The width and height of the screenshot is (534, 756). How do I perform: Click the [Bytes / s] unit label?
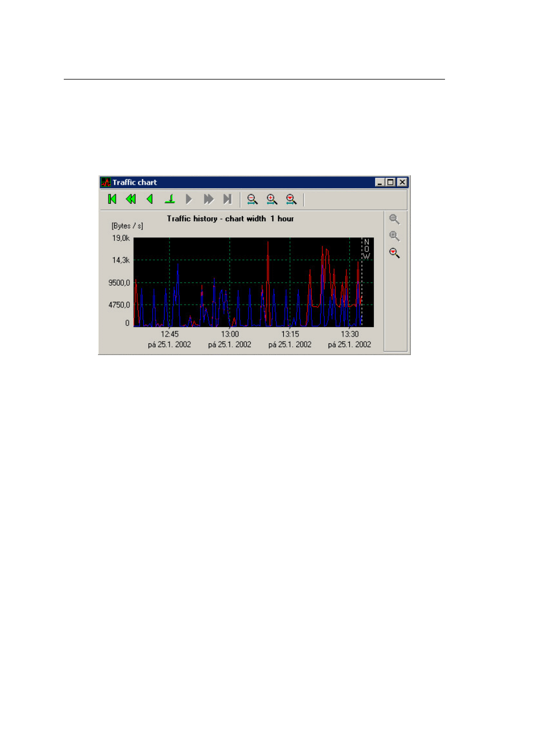pyautogui.click(x=127, y=226)
